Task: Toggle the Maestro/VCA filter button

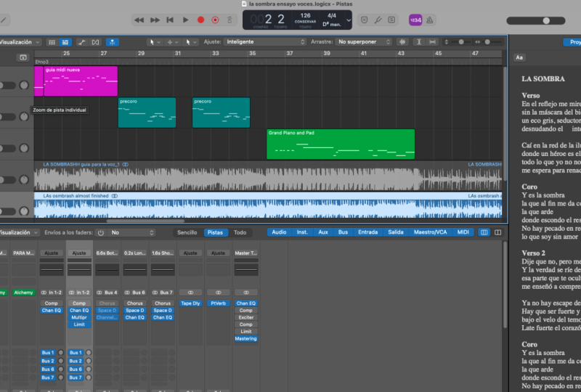Action: 430,232
